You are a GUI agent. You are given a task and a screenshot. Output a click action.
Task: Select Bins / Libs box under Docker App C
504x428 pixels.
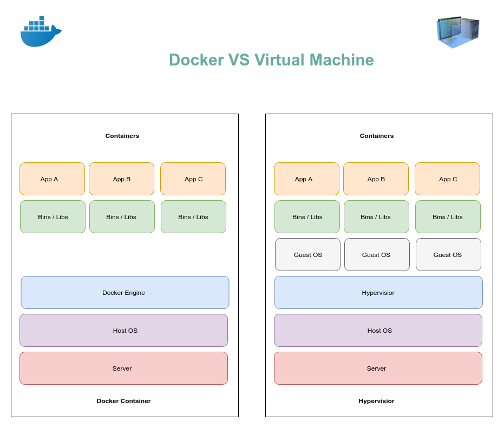193,217
